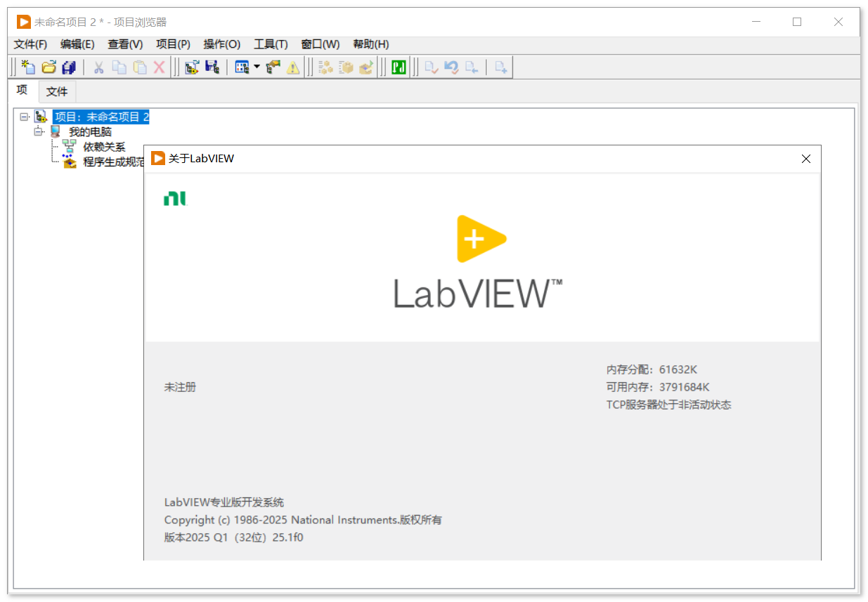Close the 关于LabVIEW dialog
Screen dimensions: 868x602
tap(806, 159)
